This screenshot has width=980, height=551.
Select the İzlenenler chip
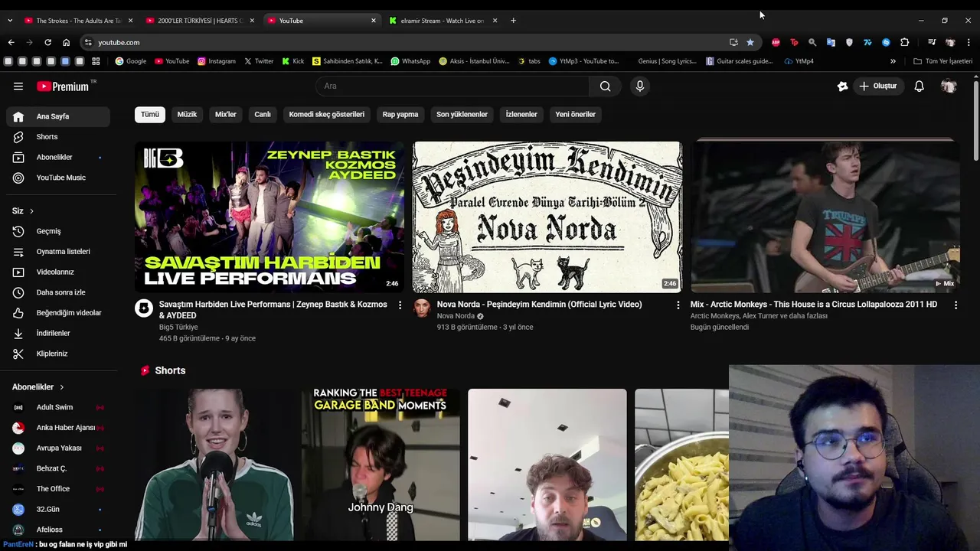click(521, 114)
